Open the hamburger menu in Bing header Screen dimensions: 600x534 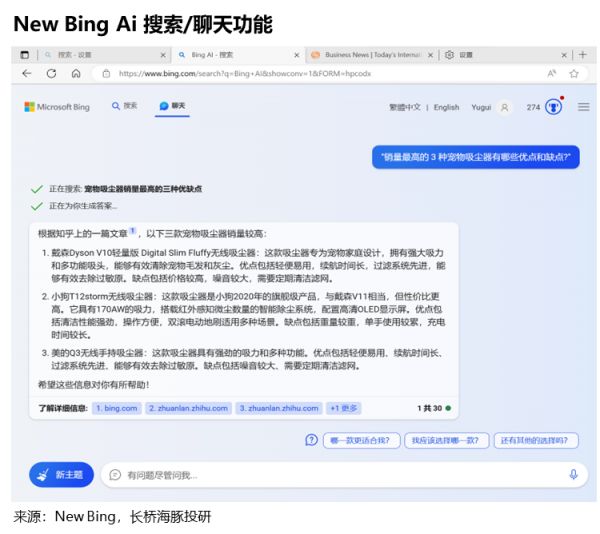tap(583, 107)
